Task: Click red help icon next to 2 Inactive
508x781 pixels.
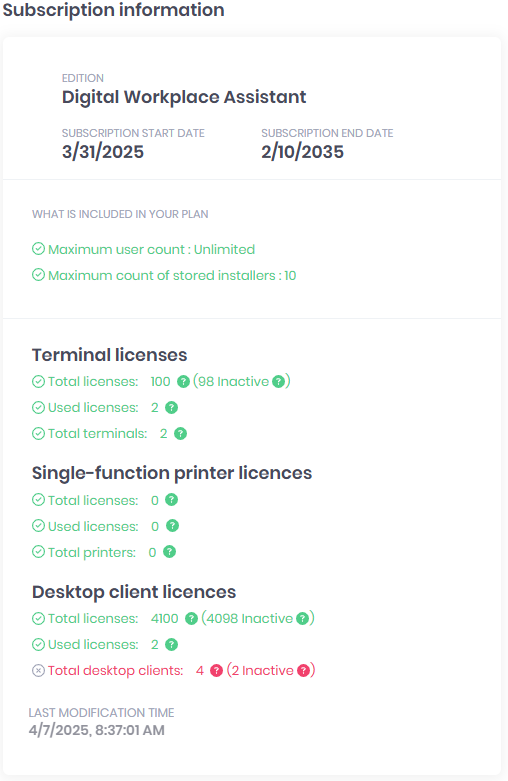Action: pyautogui.click(x=303, y=670)
